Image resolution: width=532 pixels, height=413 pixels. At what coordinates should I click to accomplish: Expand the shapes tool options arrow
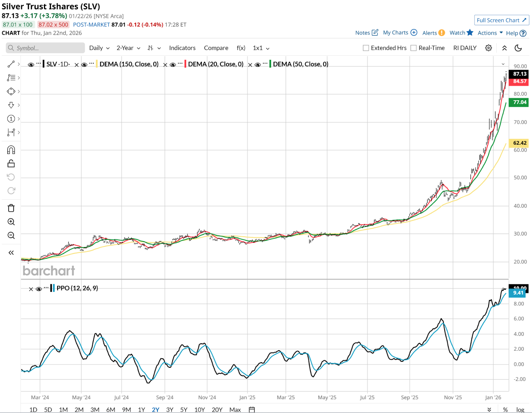coord(19,91)
